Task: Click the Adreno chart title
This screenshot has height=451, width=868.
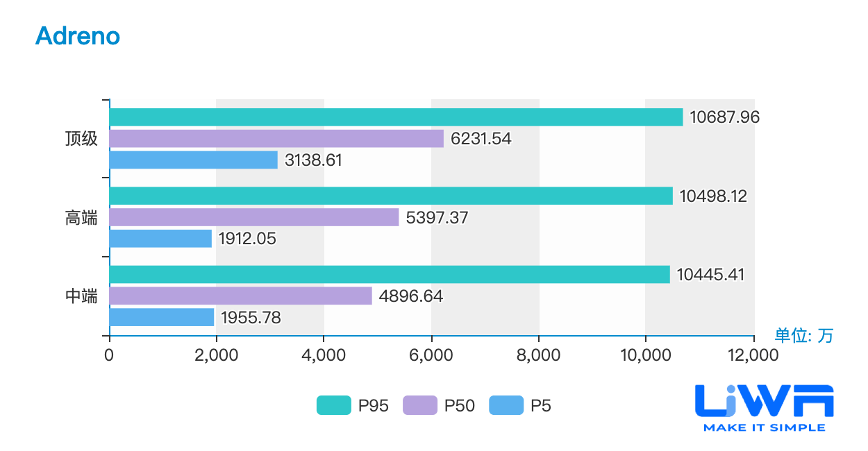Action: point(78,35)
